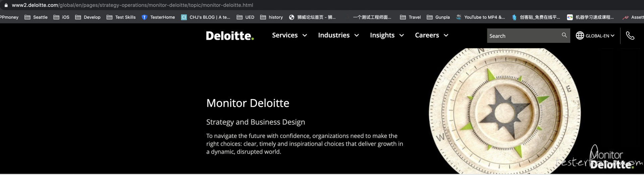Screen dimensions: 644x175
Task: Click the Monitor Deloitte heading
Action: [248, 103]
